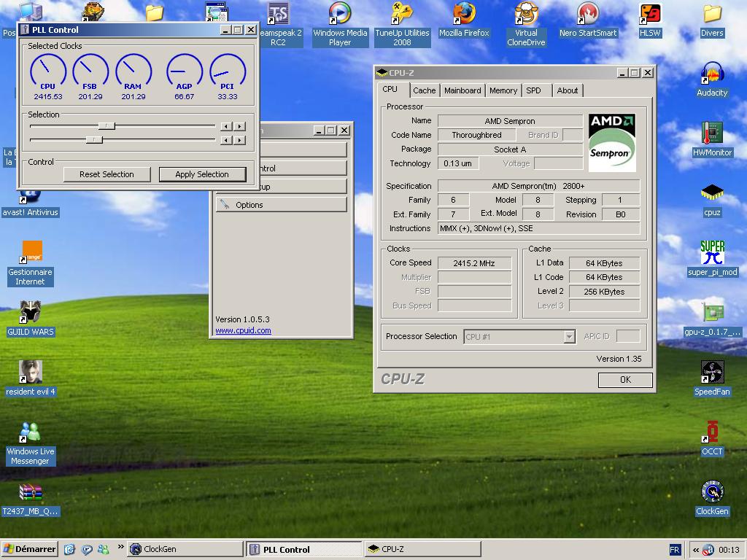Step top Selection slider right arrow

(239, 126)
